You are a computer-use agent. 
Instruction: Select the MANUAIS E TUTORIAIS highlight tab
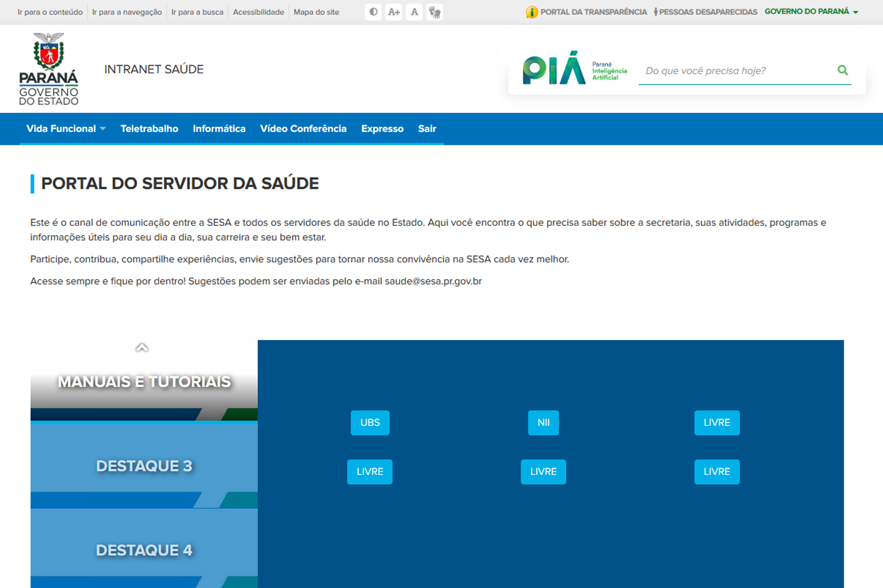144,381
